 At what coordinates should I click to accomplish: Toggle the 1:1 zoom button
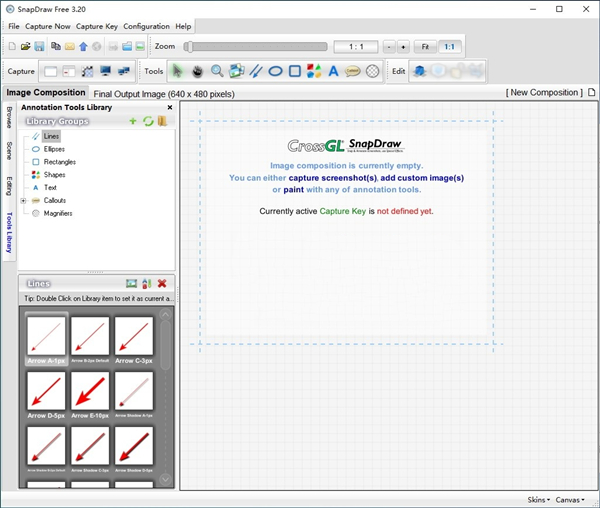click(450, 46)
